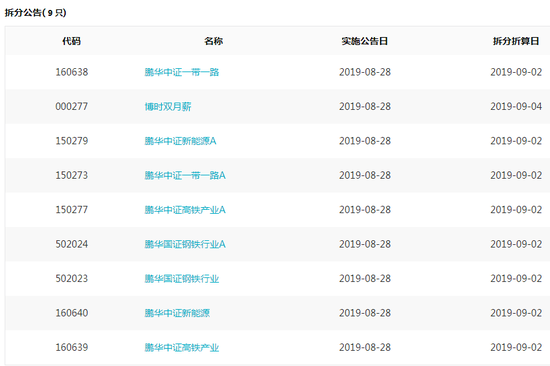Select fund code 502024
The image size is (550, 366).
click(x=72, y=244)
